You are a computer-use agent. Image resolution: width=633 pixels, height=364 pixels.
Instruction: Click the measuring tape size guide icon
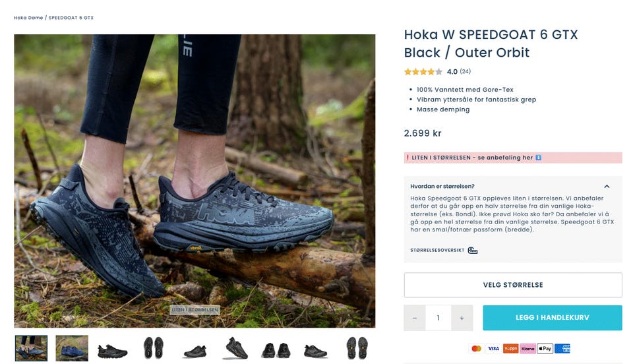pos(473,251)
